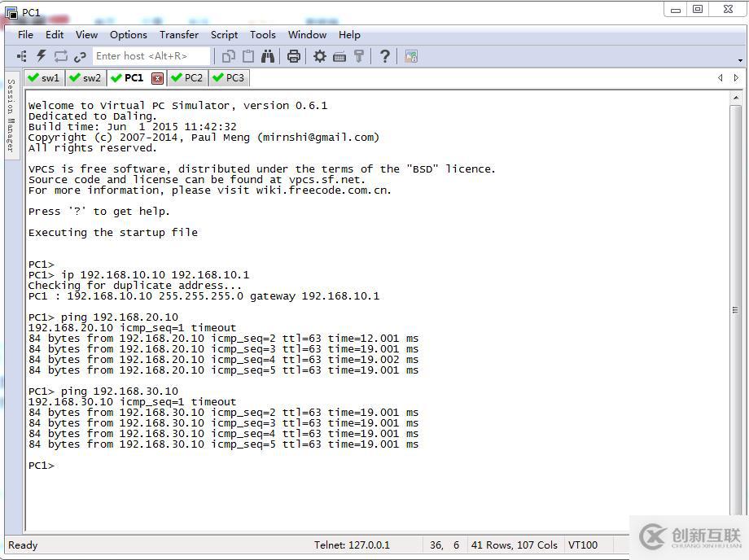Click 'Telnet: 127.0.0.1' in status bar
Screen dimensions: 749x560
click(352, 545)
